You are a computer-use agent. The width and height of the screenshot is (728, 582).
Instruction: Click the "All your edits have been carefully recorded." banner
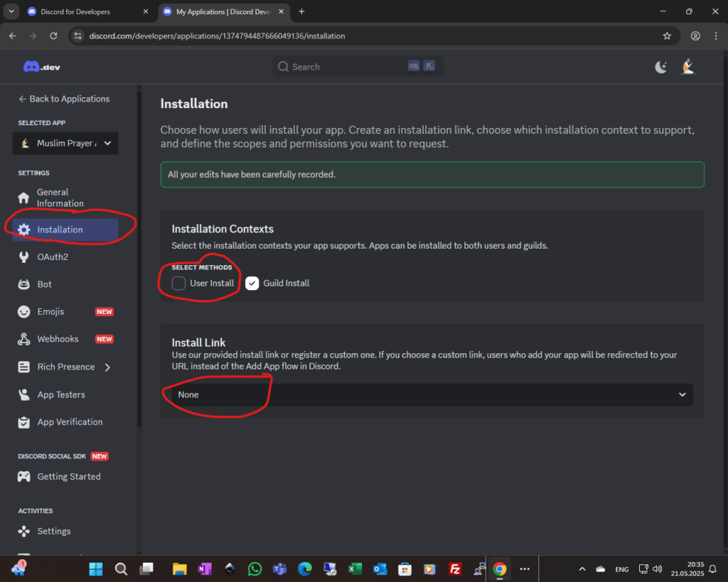pos(432,175)
